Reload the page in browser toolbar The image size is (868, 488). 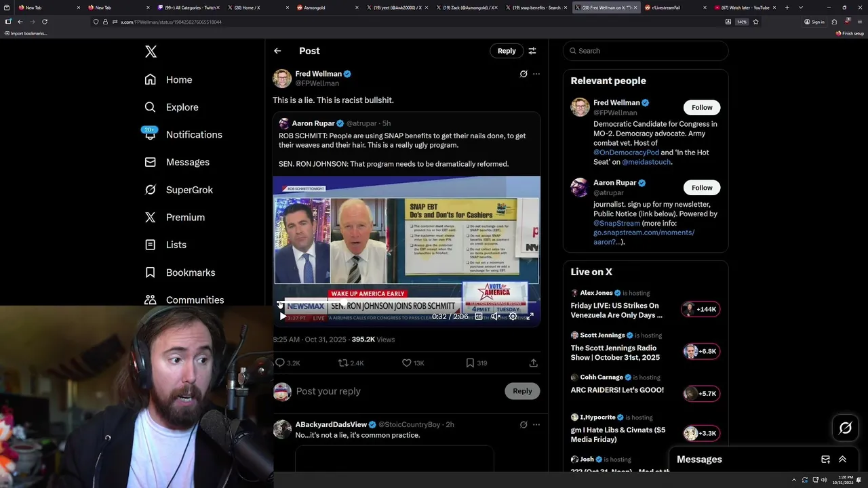(x=45, y=22)
